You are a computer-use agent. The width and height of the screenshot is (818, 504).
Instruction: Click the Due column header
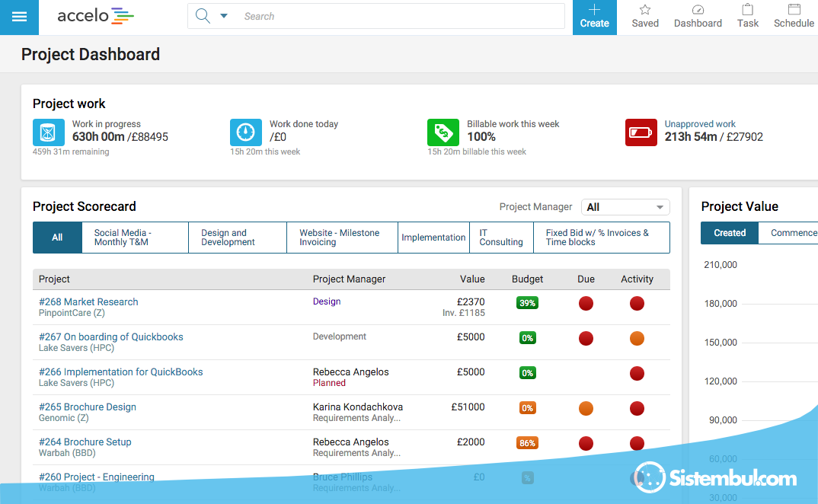coord(586,279)
